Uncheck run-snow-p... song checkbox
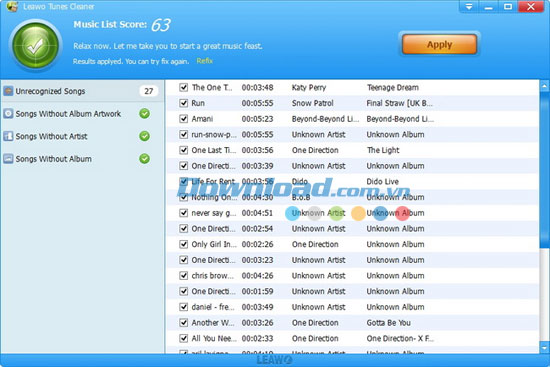The image size is (550, 367). [x=183, y=134]
